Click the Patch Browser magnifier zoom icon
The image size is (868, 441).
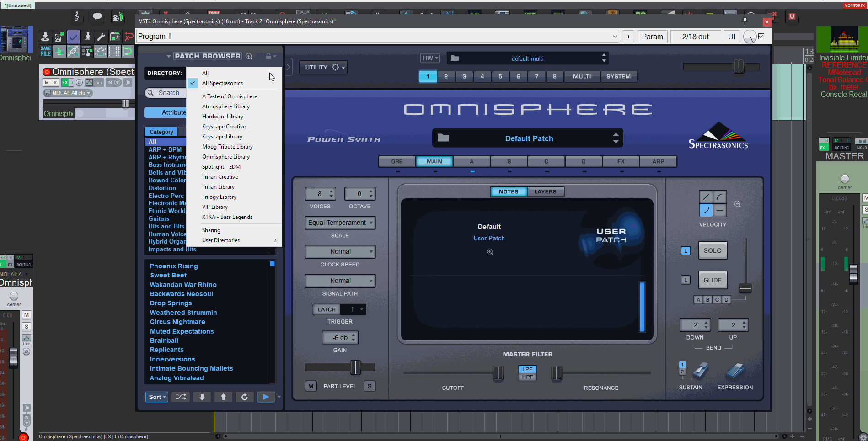(x=249, y=57)
